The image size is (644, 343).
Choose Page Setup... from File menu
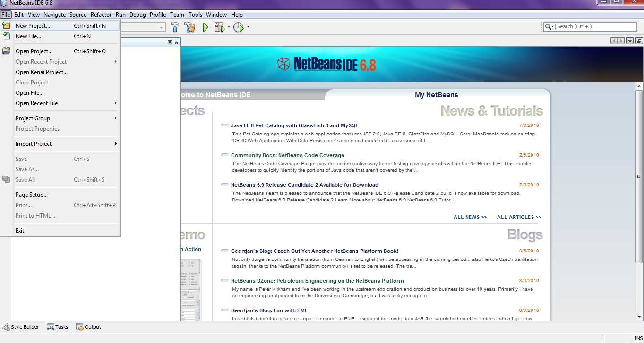60,195
